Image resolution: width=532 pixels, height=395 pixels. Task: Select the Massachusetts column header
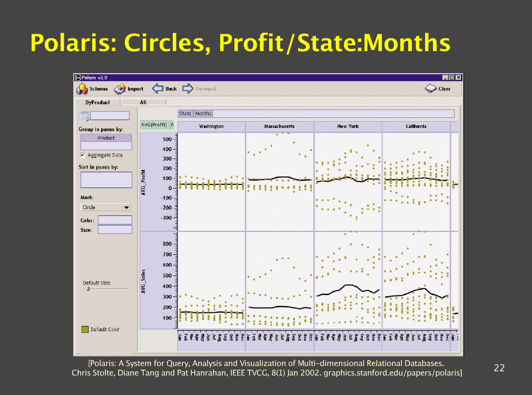280,126
